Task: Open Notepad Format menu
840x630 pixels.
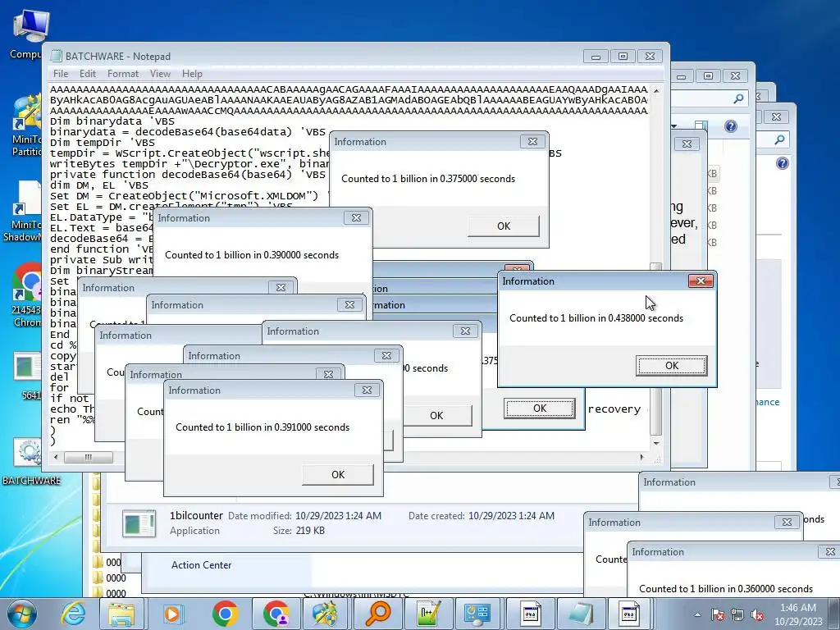Action: 123,73
